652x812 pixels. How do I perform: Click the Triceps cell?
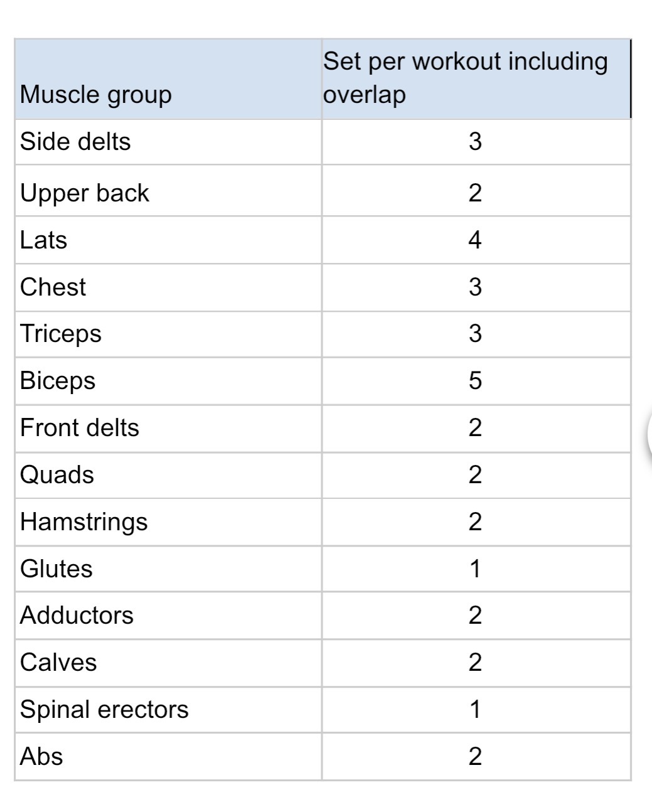(x=168, y=334)
